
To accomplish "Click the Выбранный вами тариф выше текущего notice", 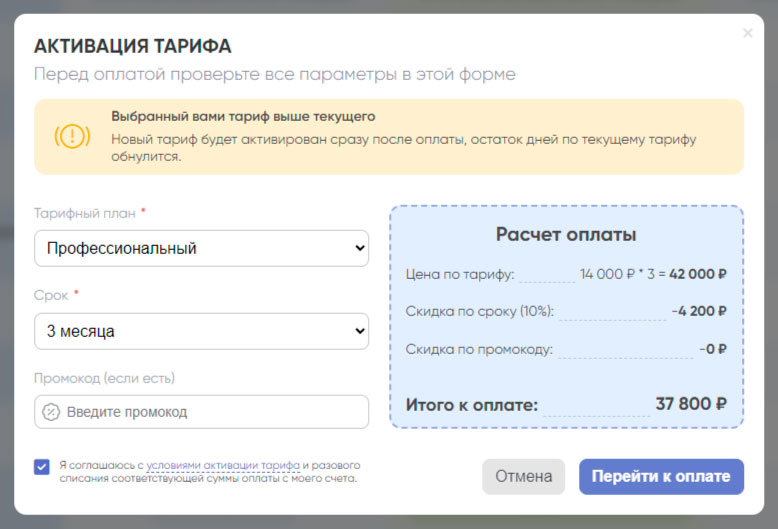I will [243, 117].
